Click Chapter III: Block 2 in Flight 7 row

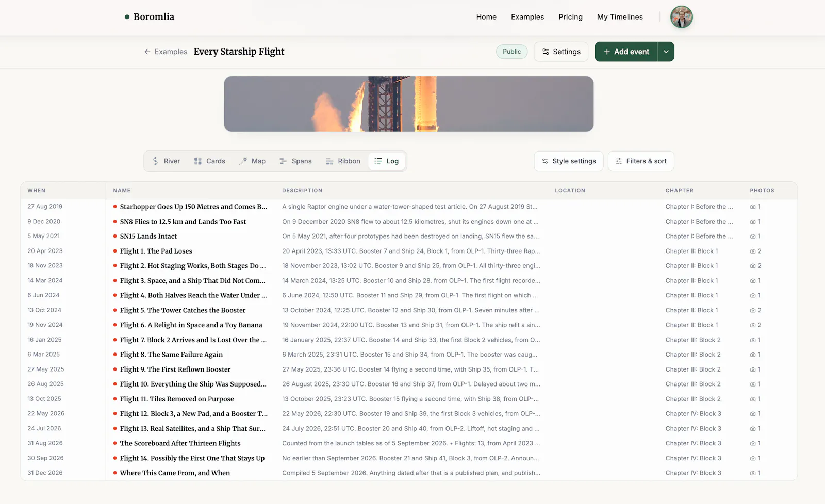pos(693,340)
